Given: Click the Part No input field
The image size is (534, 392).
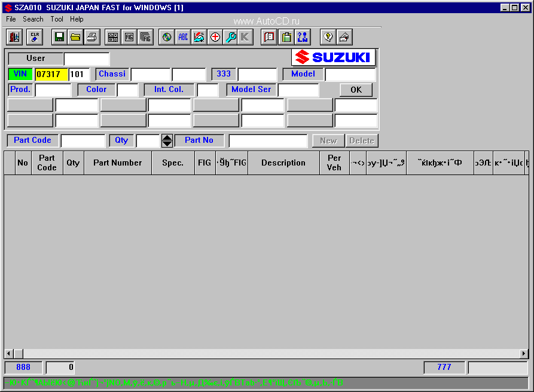Looking at the screenshot, I should pyautogui.click(x=268, y=140).
